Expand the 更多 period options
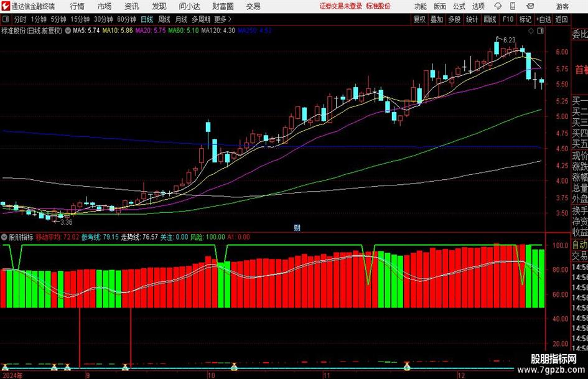Screen dimensions: 588x379 pyautogui.click(x=223, y=19)
